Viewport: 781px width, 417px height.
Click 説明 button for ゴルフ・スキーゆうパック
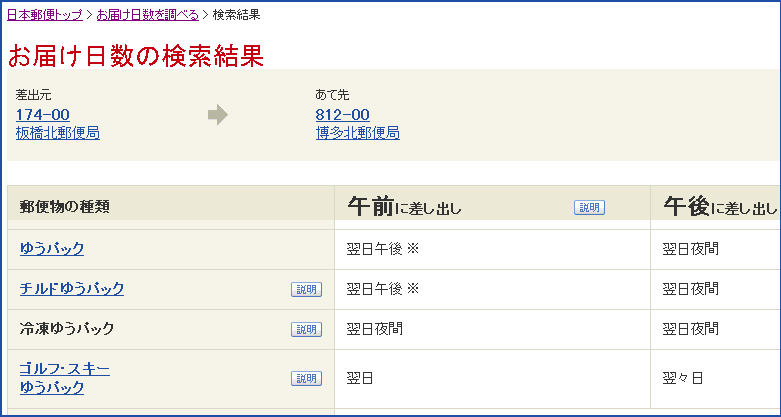306,379
